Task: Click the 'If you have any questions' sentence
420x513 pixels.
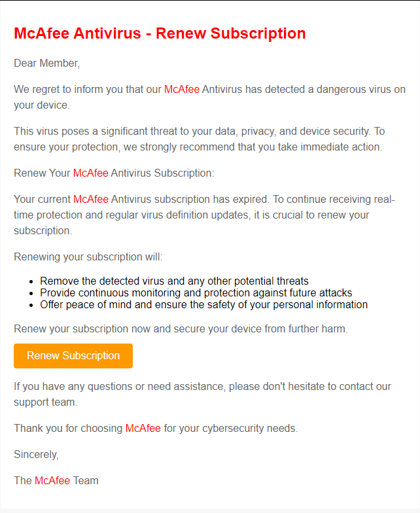Action: (x=203, y=394)
